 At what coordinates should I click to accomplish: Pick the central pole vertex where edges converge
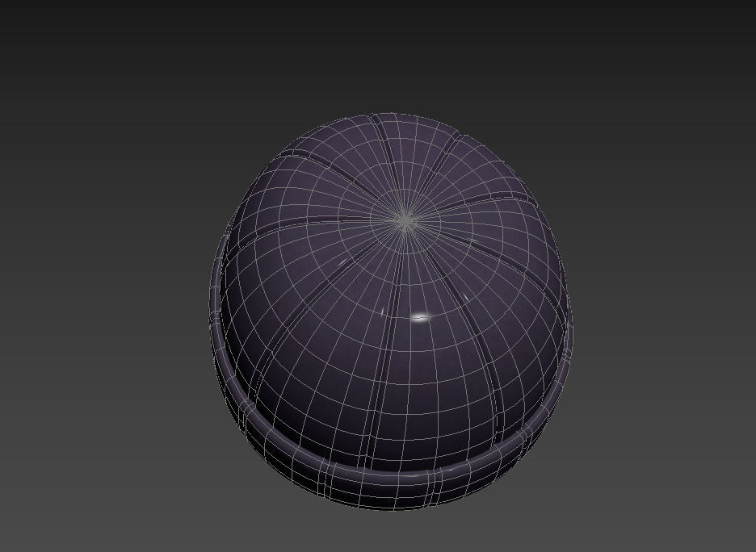(406, 220)
